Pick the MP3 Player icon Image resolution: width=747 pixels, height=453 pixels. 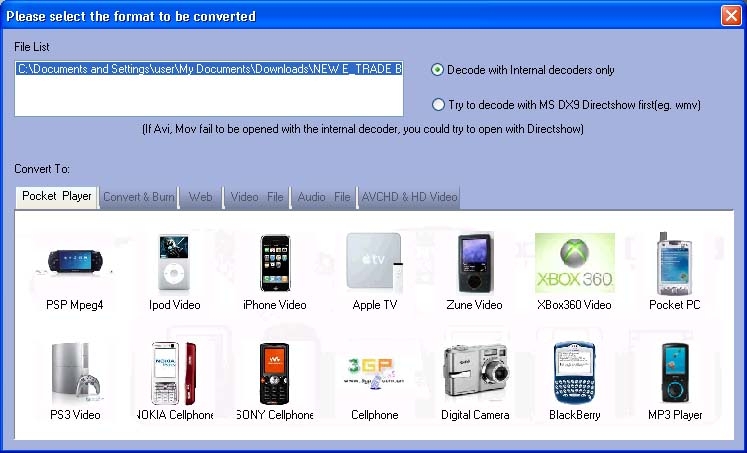coord(675,373)
